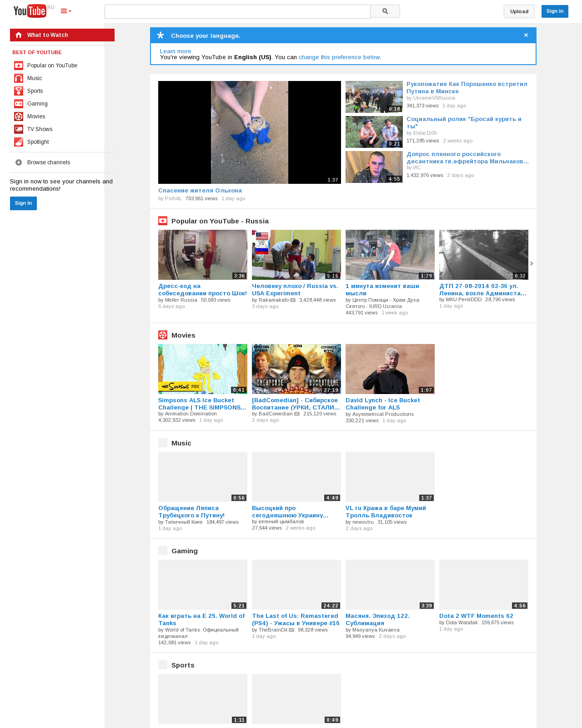
Task: Open The Last of Us: Remastered link
Action: coord(296,619)
